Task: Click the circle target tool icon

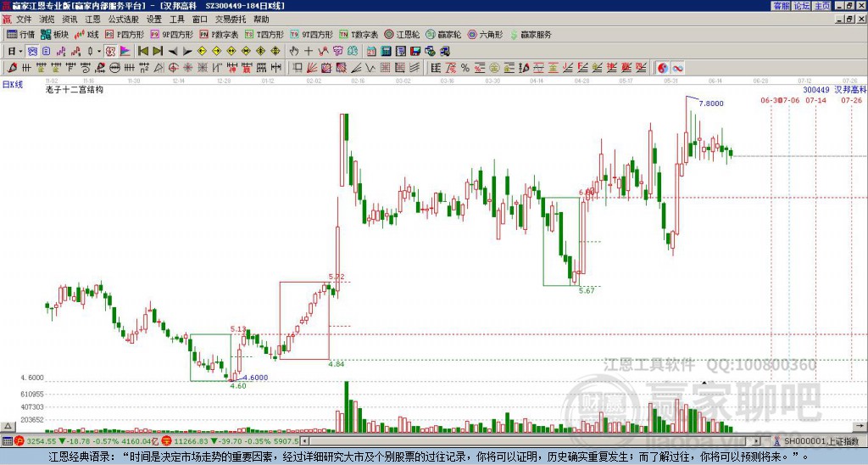Action: 173,68
